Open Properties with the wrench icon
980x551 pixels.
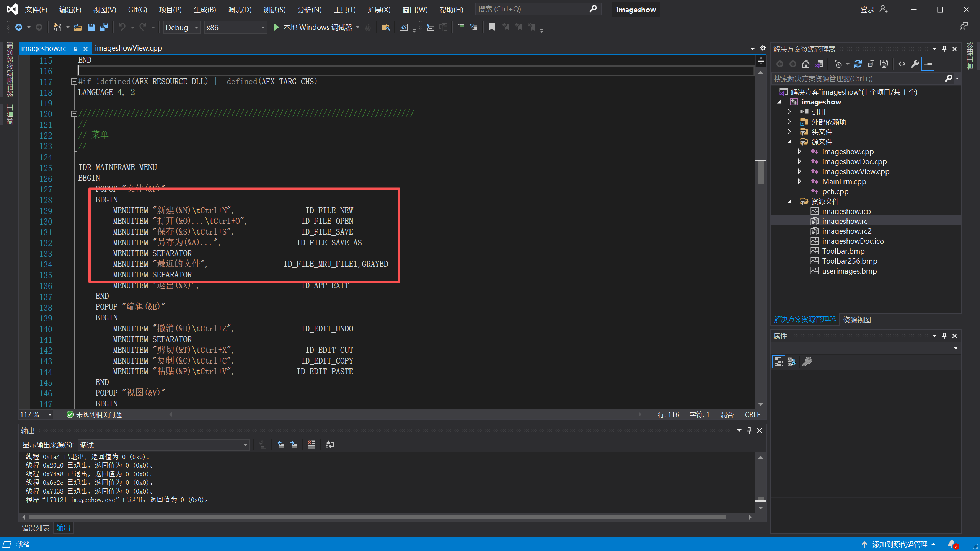click(x=915, y=64)
